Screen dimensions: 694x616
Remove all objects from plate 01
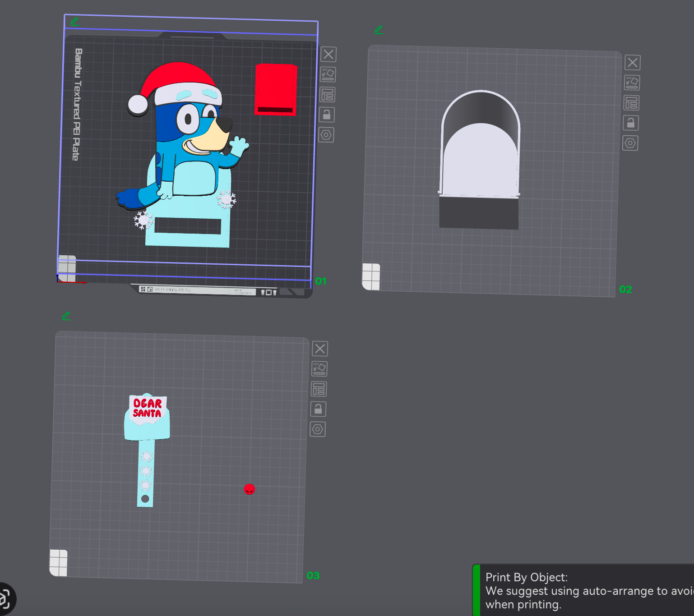tap(328, 55)
